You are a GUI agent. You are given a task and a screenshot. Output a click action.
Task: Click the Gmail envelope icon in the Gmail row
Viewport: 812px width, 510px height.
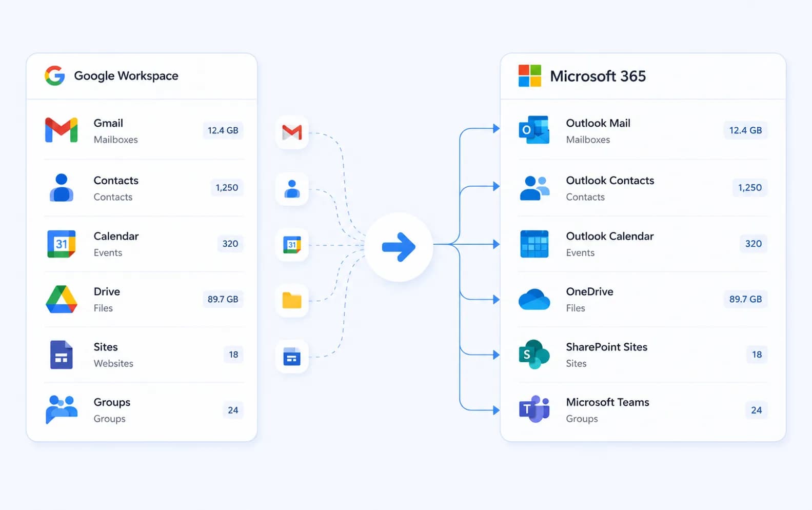(x=62, y=130)
